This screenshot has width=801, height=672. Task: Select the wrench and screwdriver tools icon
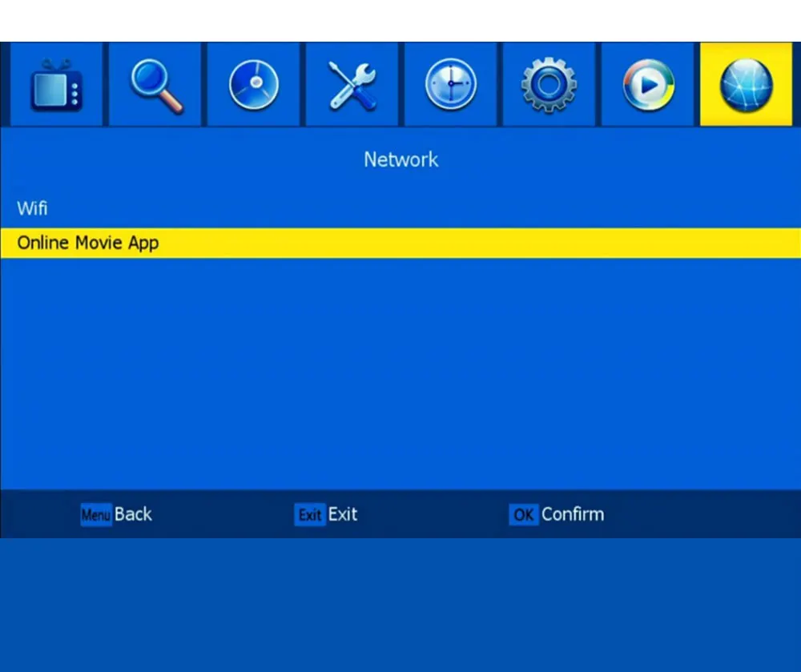[352, 84]
